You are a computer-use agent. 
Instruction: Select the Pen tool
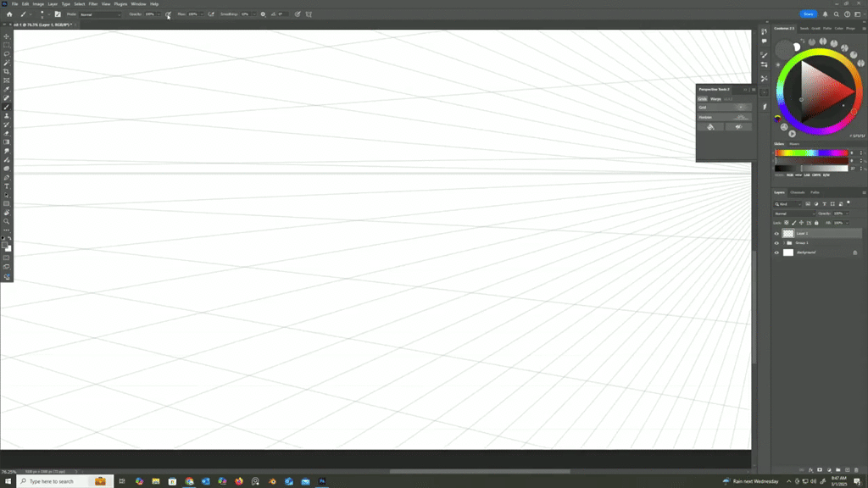coord(7,178)
